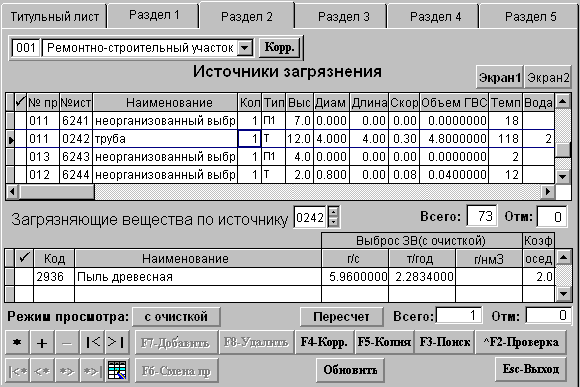Increment source number 0242 spinner up
Image resolution: width=580 pixels, height=387 pixels.
point(333,212)
